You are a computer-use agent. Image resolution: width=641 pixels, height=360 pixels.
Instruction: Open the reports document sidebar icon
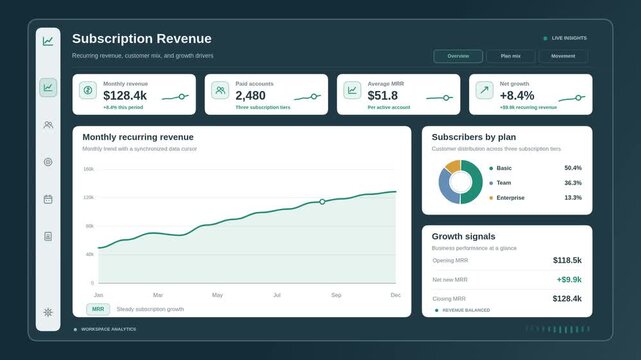click(48, 236)
